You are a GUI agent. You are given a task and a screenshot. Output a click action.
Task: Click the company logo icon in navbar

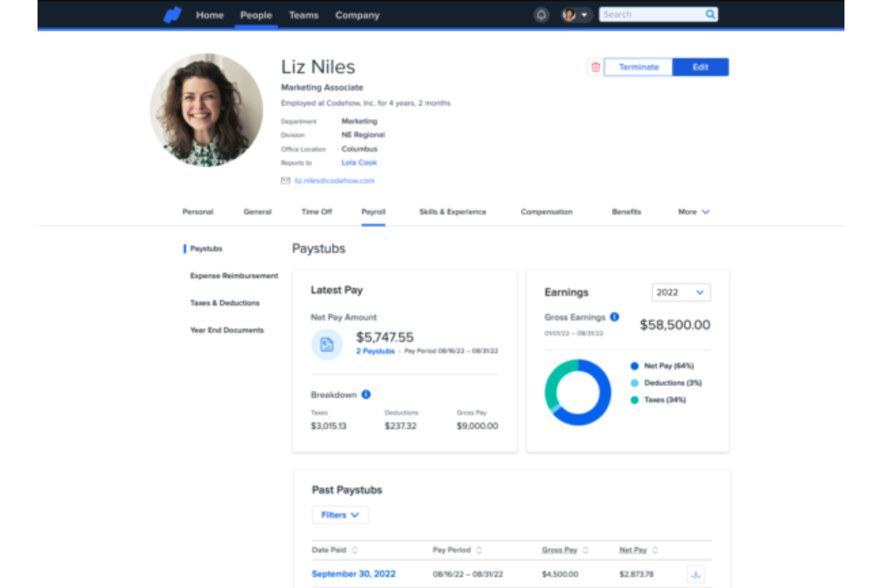click(x=172, y=15)
